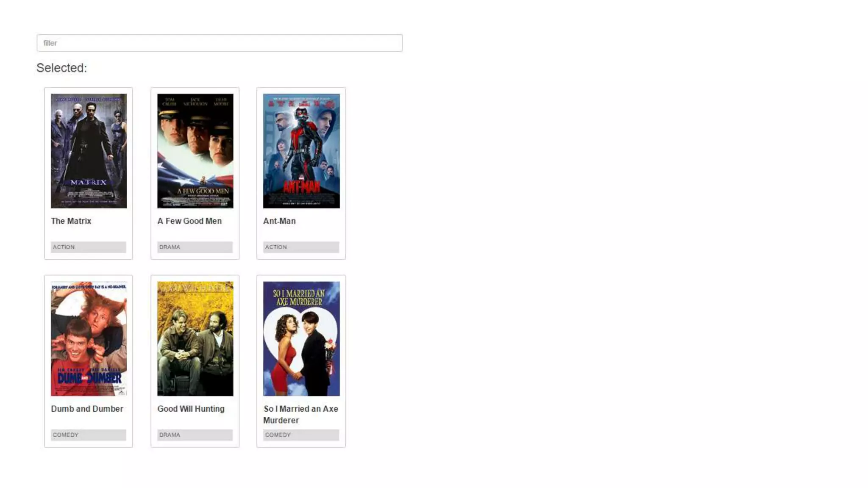
Task: Click The Matrix title text
Action: tap(71, 221)
